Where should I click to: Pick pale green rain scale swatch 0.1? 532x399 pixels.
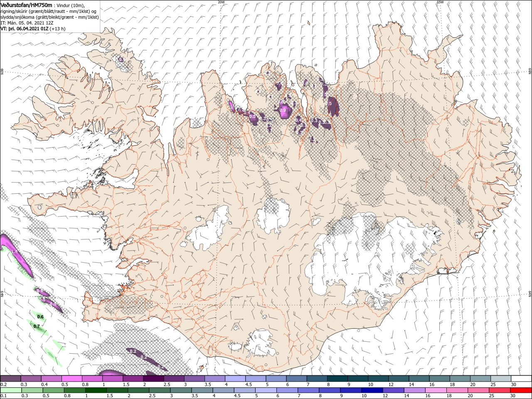coord(11,390)
